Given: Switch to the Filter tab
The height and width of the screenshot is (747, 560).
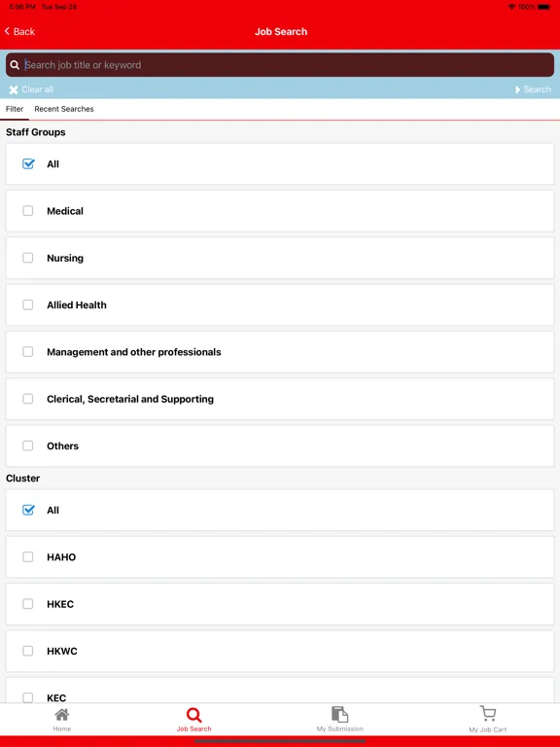Looking at the screenshot, I should [15, 109].
